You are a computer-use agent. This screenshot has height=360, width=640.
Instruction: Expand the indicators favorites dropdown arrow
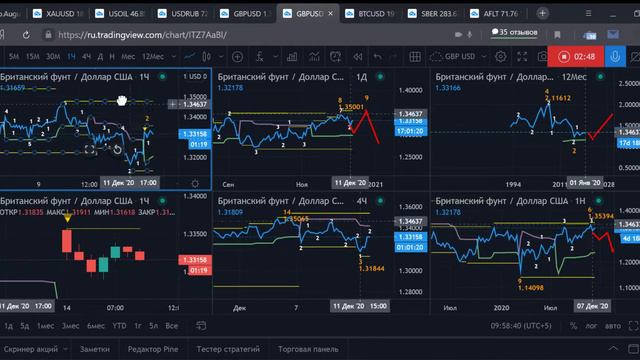point(276,56)
